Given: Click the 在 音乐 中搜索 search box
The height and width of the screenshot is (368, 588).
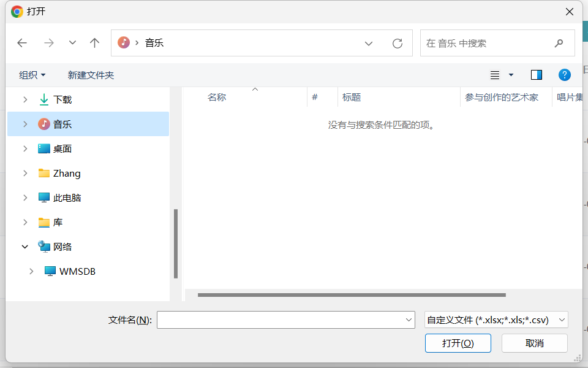Looking at the screenshot, I should 497,43.
